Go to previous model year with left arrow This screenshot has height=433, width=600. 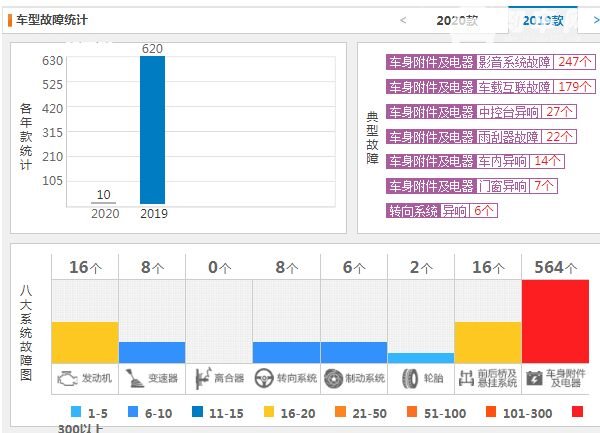click(403, 20)
